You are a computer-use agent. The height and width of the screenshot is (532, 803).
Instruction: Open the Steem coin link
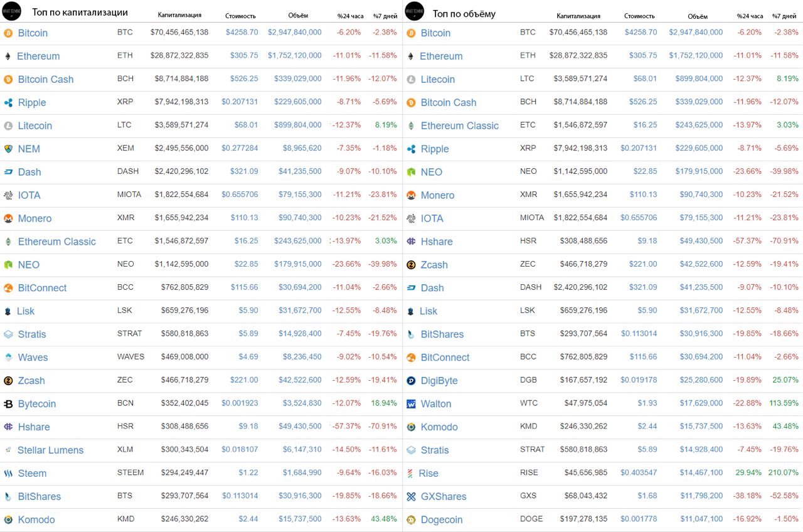[32, 474]
